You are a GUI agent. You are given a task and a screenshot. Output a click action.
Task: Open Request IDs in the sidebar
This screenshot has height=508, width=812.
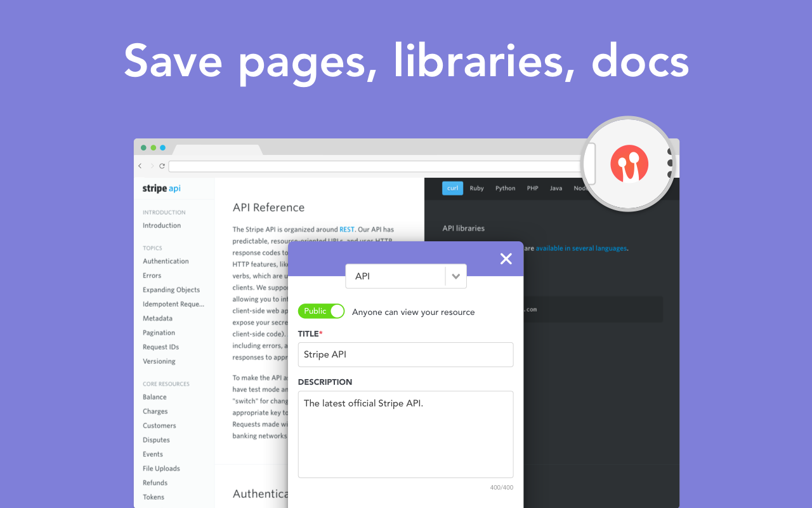coord(160,347)
